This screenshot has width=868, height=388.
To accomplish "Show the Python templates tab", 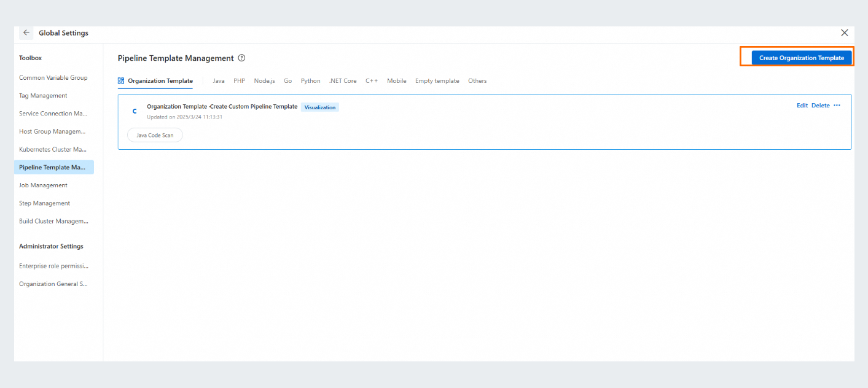I will pyautogui.click(x=310, y=81).
